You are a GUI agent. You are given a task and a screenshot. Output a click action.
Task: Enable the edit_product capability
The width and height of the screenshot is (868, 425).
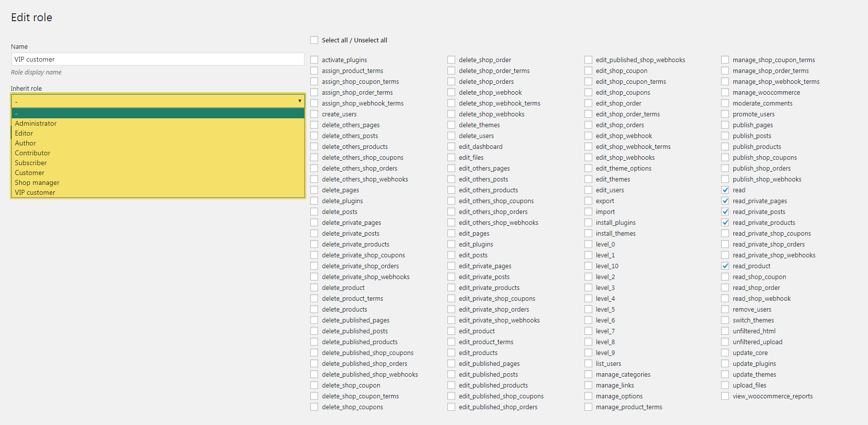click(451, 331)
